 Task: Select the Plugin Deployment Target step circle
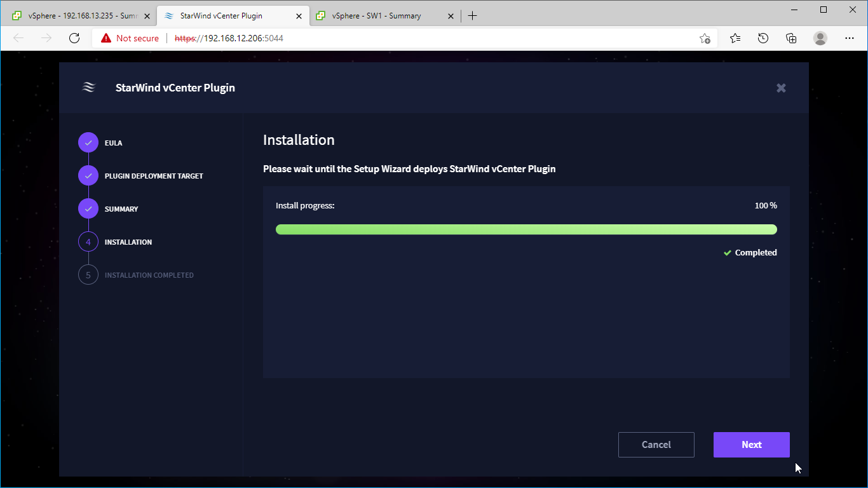[x=88, y=176]
